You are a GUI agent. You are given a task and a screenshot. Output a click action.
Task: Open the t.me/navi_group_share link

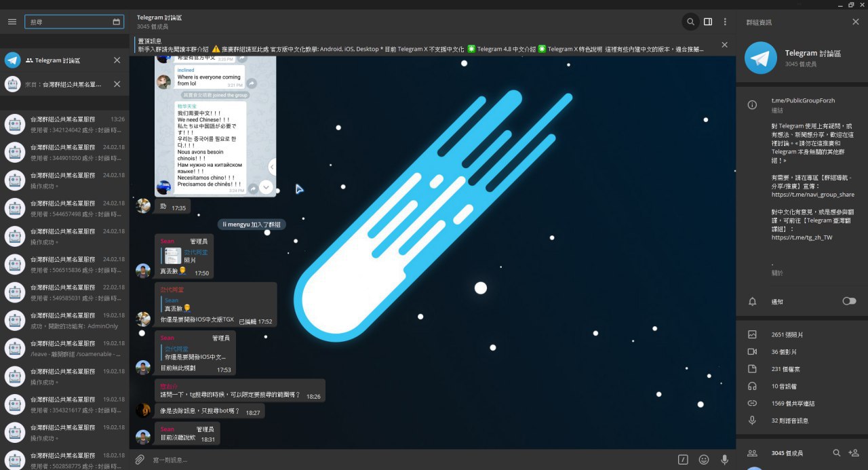click(812, 195)
